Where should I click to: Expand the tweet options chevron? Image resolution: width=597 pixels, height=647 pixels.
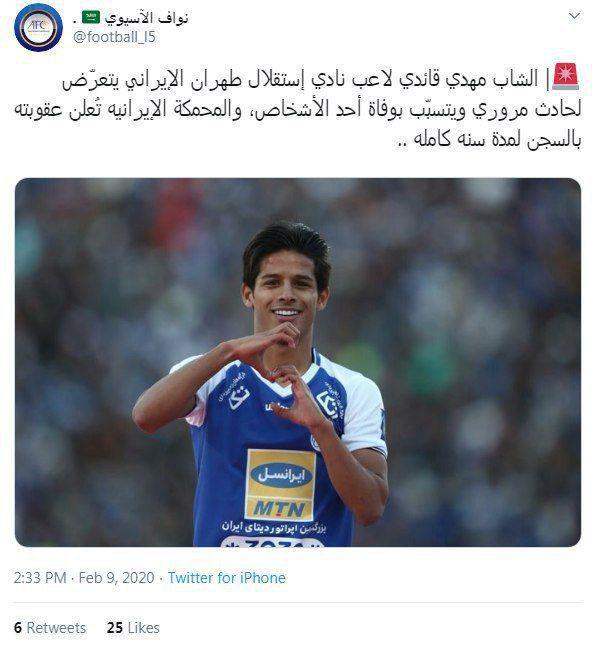[x=574, y=16]
